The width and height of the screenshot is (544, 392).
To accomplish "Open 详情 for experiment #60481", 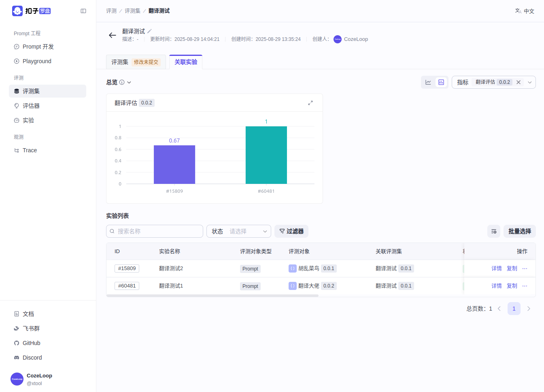I will pyautogui.click(x=497, y=286).
